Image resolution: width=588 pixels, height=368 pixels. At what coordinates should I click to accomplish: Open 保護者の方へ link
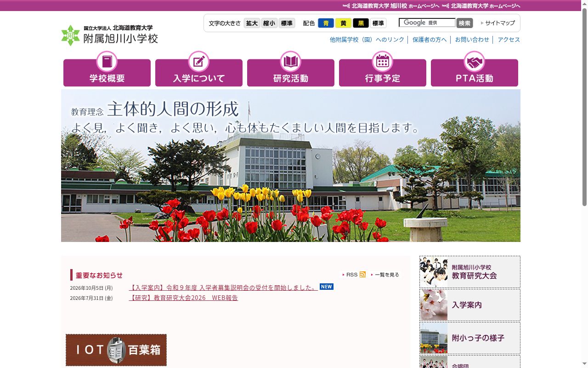pyautogui.click(x=430, y=40)
